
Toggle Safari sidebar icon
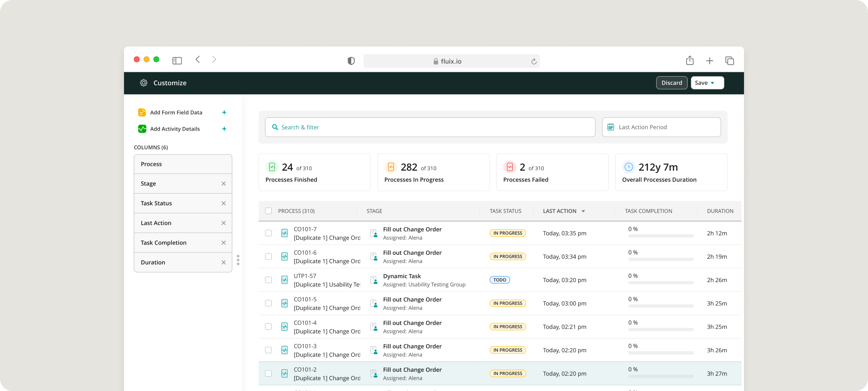pyautogui.click(x=177, y=61)
